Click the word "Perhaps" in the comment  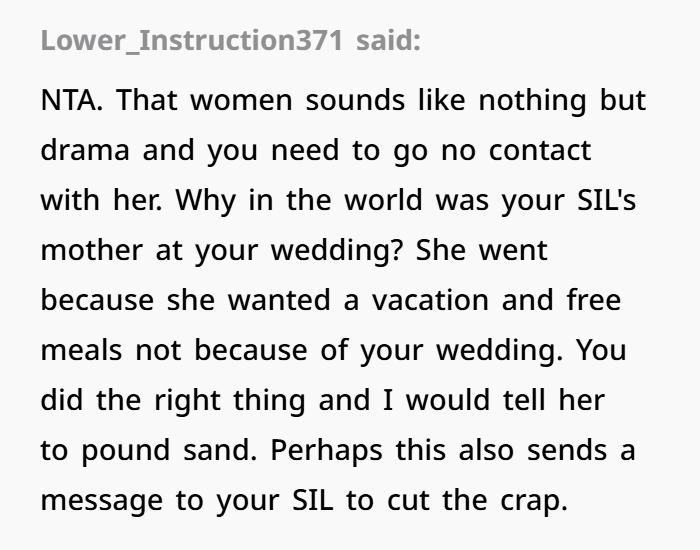(327, 451)
